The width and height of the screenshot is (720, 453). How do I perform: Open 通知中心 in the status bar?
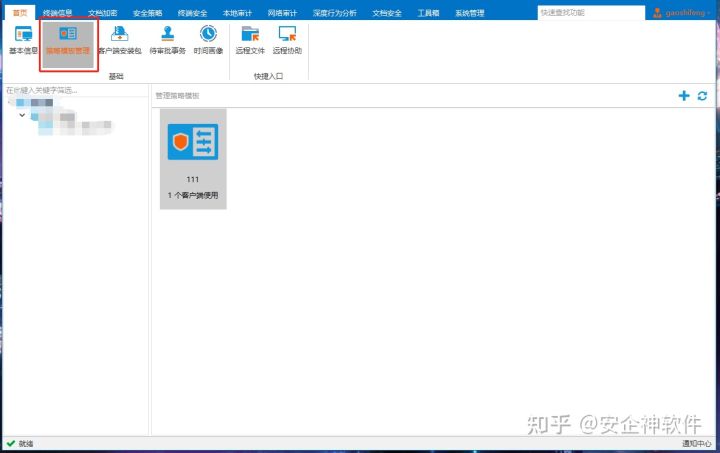coord(697,443)
